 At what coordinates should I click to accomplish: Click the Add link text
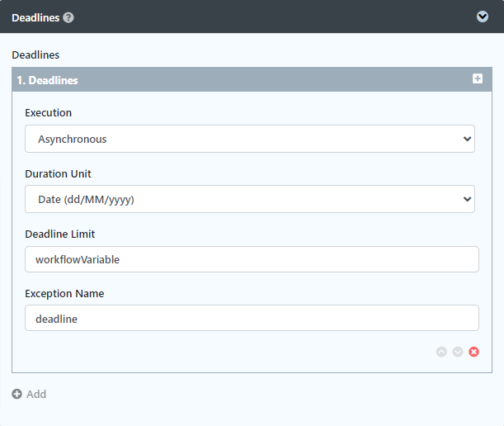pyautogui.click(x=36, y=394)
